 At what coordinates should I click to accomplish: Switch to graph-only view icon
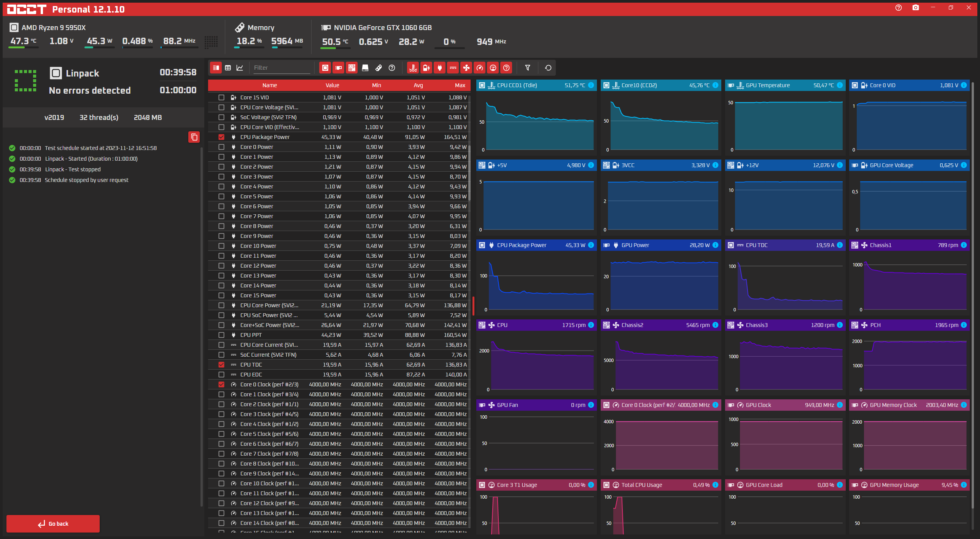point(240,68)
